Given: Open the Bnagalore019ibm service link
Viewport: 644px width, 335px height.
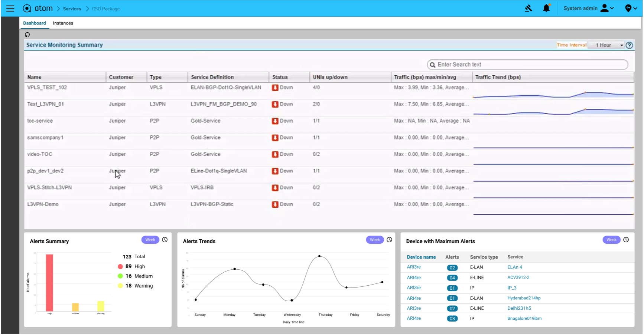Looking at the screenshot, I should [x=524, y=319].
